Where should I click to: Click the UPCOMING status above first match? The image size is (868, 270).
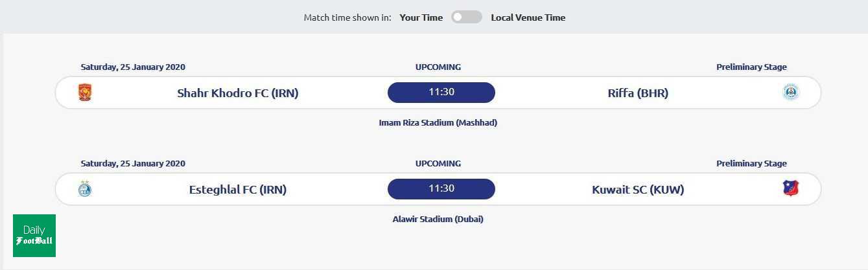pyautogui.click(x=438, y=67)
